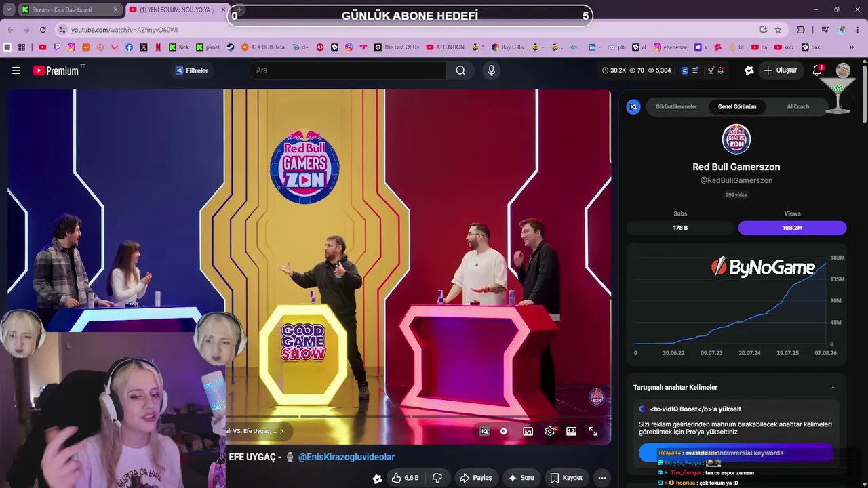Switch to the Genel Görünüm tab
Image resolution: width=868 pixels, height=488 pixels.
(737, 107)
